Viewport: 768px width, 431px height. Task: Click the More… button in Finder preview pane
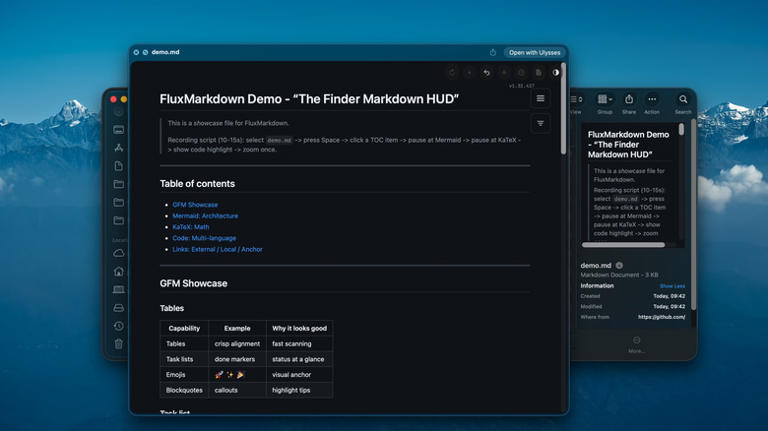636,344
